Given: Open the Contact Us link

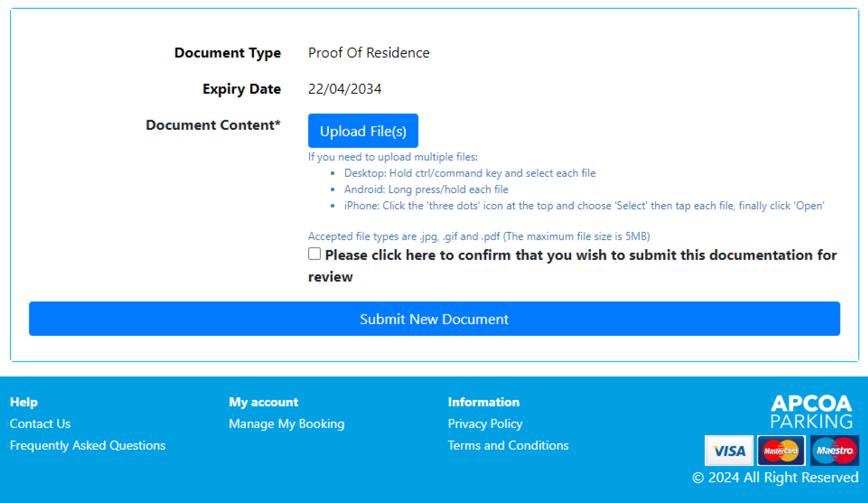Looking at the screenshot, I should [40, 423].
